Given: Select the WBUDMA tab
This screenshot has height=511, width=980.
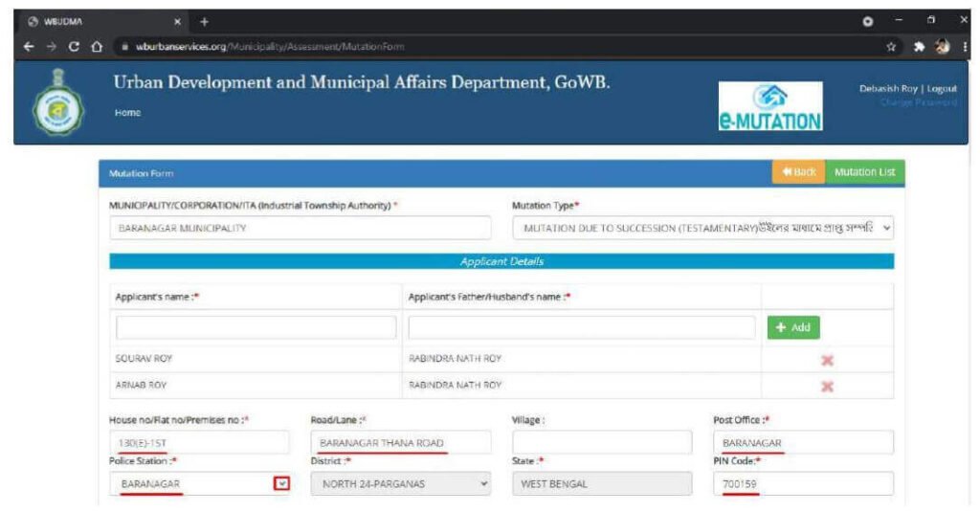Looking at the screenshot, I should pyautogui.click(x=103, y=22).
